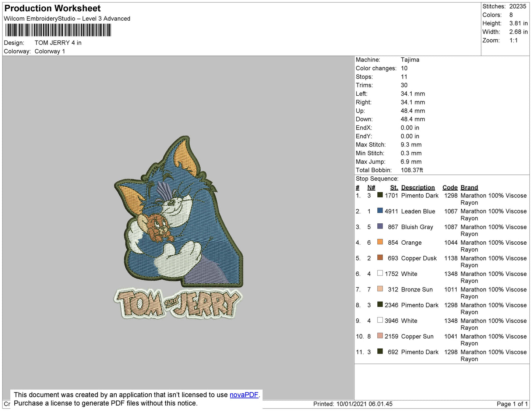
Task: Click the Zoom value 1:1
Action: [514, 40]
